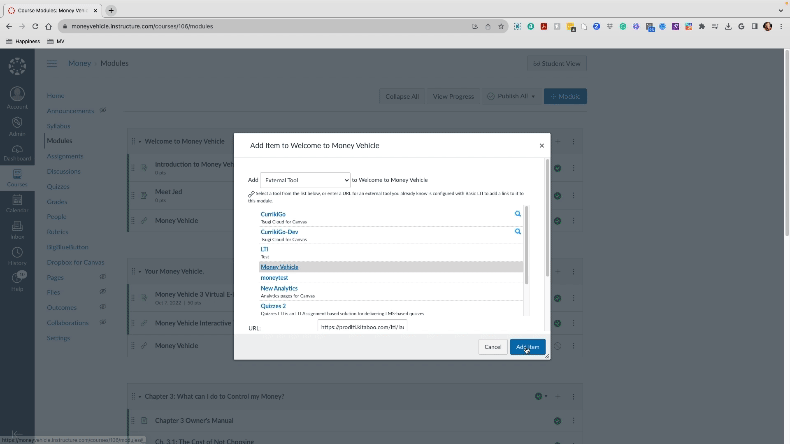Collapse the Chapter 3 module
Screen dimensions: 790x444
[140, 397]
